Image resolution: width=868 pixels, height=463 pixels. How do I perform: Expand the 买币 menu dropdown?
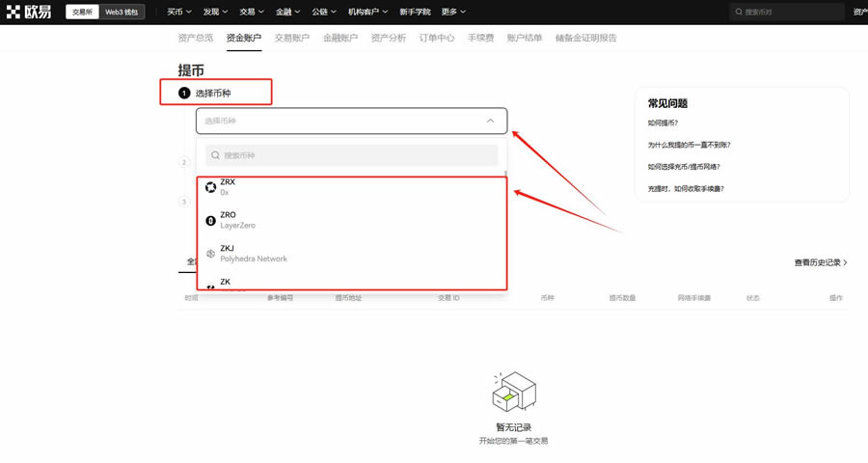tap(178, 13)
